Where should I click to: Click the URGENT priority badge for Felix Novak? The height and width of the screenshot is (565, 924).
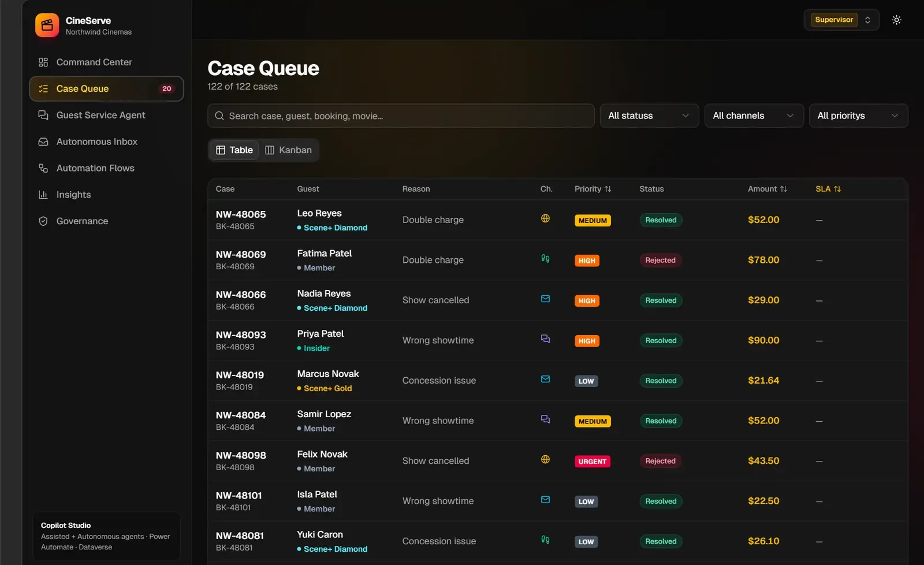coord(593,462)
